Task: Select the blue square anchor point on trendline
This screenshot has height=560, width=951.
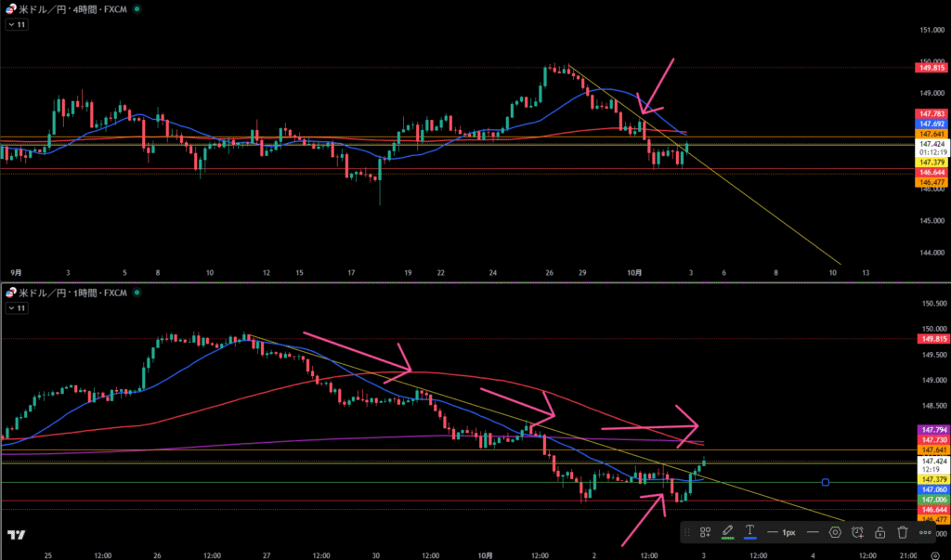Action: click(x=826, y=482)
